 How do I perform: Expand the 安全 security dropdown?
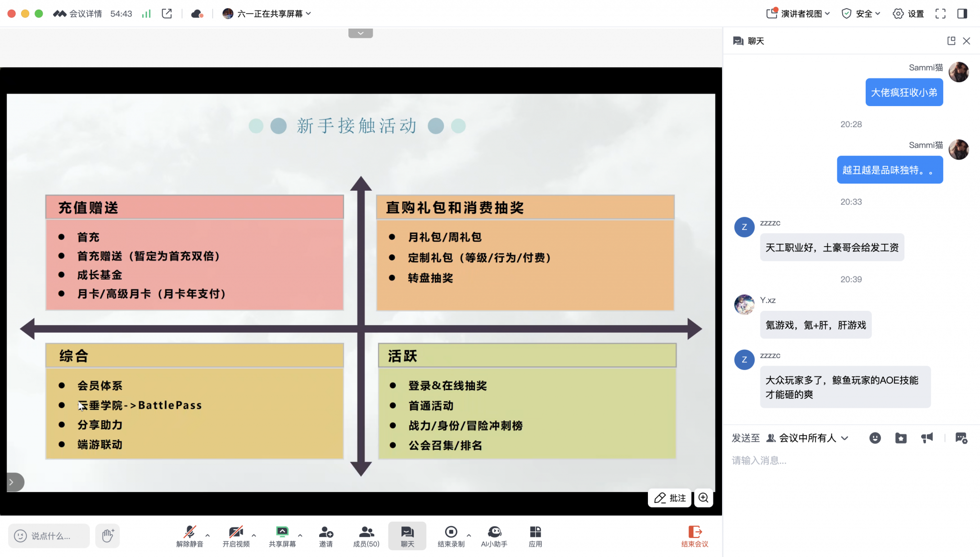tap(861, 14)
